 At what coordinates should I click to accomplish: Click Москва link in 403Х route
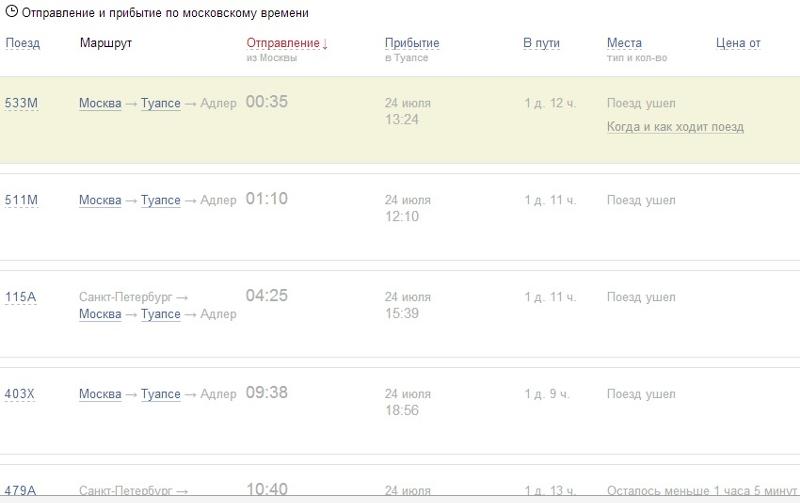point(100,394)
